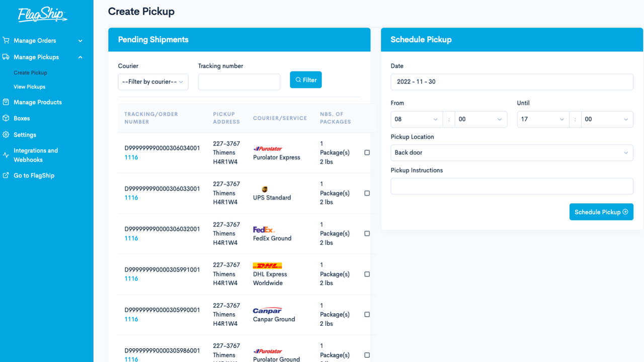Click the Schedule Pickup button
The width and height of the screenshot is (644, 362).
coord(601,212)
